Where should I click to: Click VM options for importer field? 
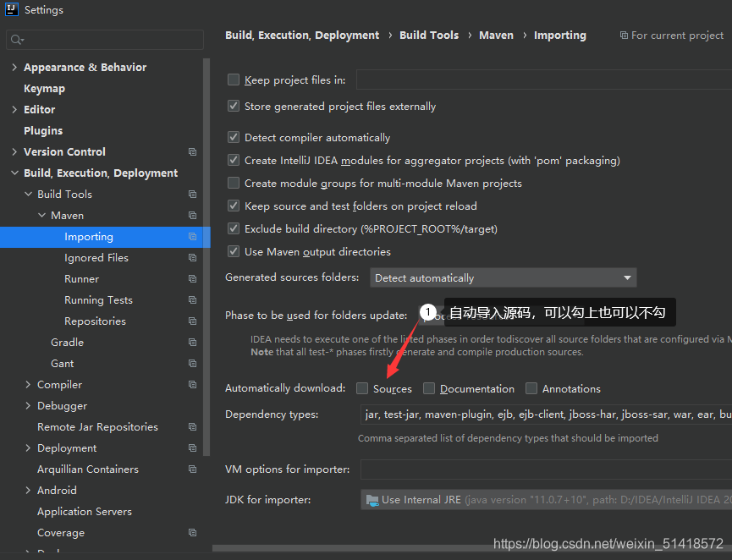tap(546, 469)
